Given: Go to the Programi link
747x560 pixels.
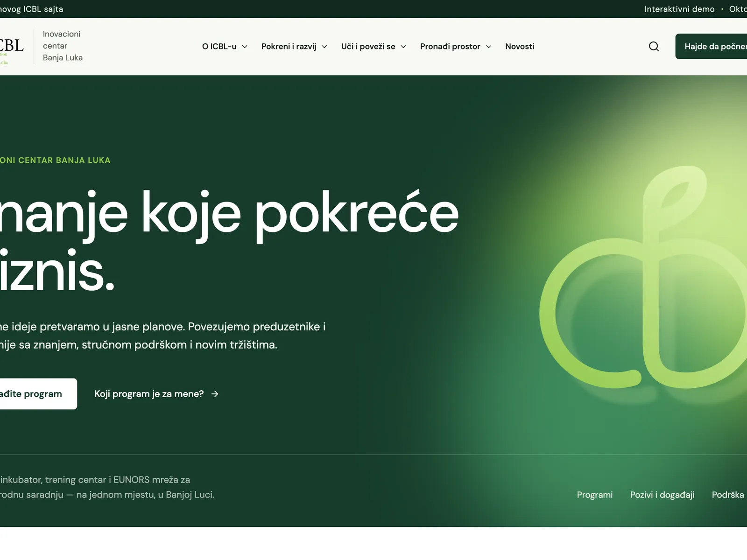Looking at the screenshot, I should tap(595, 495).
